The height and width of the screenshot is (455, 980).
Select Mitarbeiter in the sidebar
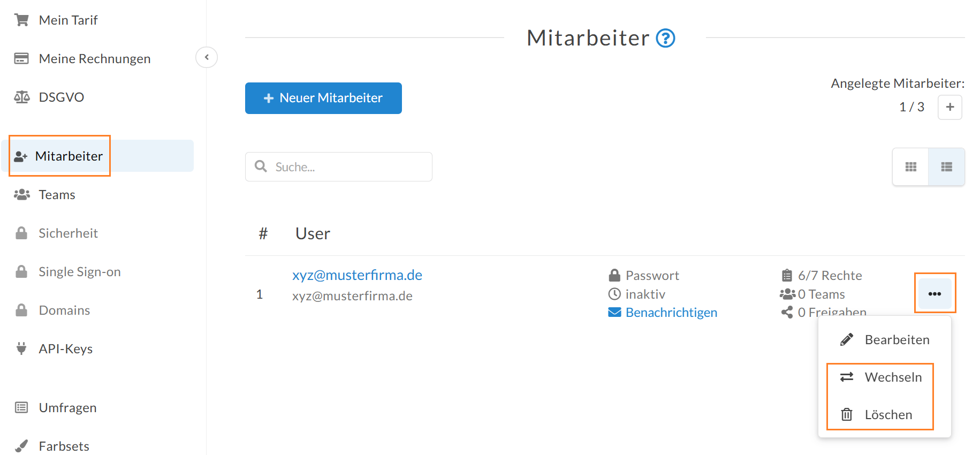[x=97, y=156]
